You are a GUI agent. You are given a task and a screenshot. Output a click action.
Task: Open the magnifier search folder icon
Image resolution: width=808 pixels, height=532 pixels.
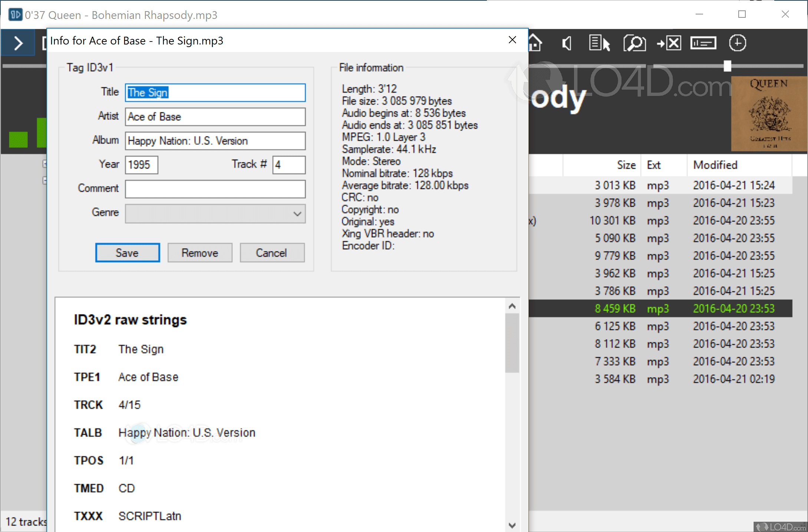click(634, 43)
